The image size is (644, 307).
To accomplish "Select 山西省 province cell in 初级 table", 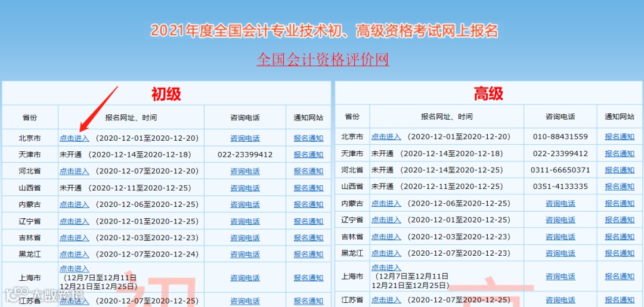I will 30,188.
